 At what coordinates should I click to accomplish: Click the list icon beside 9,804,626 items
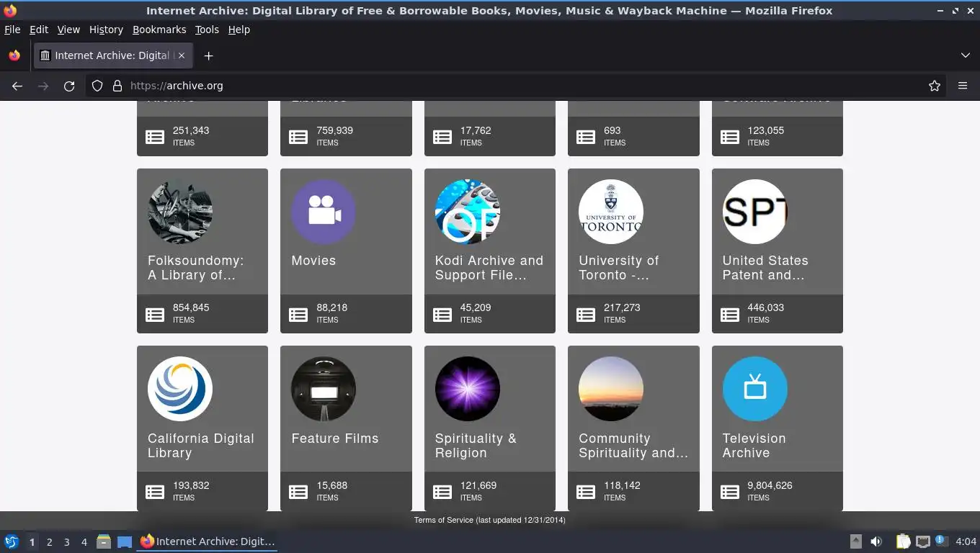730,493
